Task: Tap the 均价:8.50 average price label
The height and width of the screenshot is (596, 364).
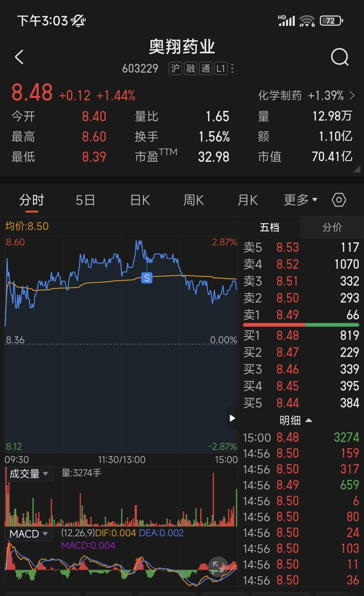Action: click(27, 226)
